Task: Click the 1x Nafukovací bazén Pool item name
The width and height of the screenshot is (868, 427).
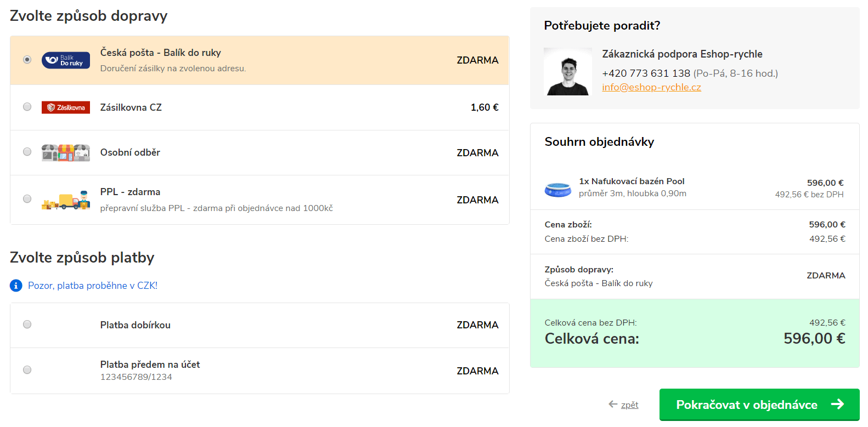Action: 632,181
